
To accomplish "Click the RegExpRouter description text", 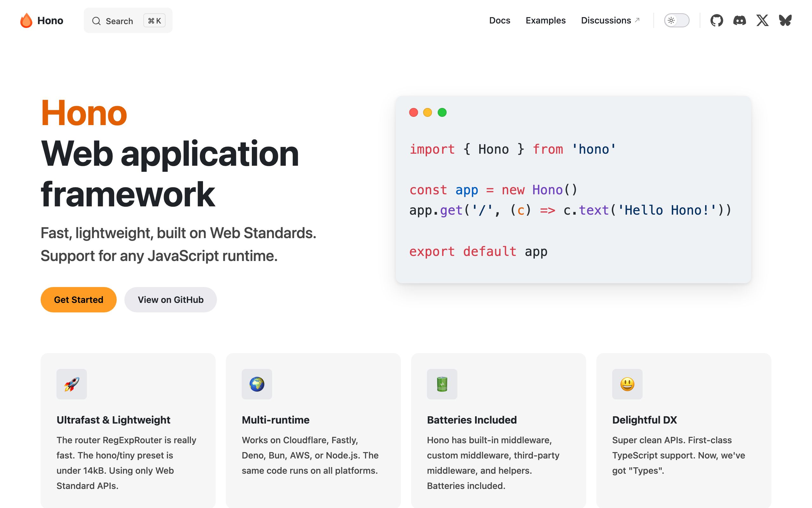I will [127, 463].
